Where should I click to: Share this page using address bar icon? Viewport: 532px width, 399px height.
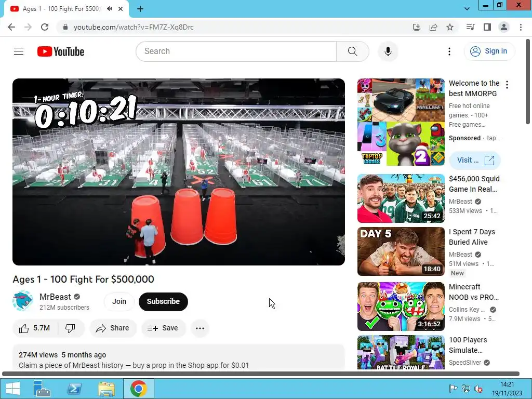[433, 27]
